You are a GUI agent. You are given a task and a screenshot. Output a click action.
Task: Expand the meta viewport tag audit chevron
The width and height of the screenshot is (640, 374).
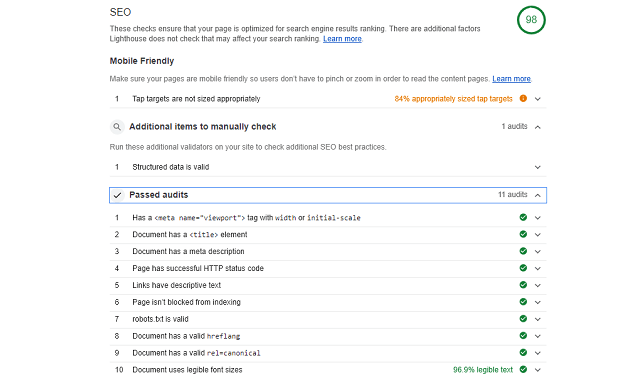(538, 218)
